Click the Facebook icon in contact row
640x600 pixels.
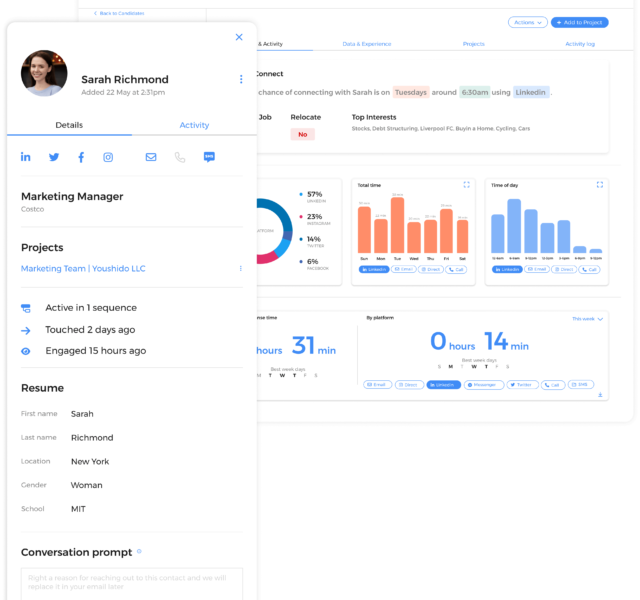tap(81, 157)
